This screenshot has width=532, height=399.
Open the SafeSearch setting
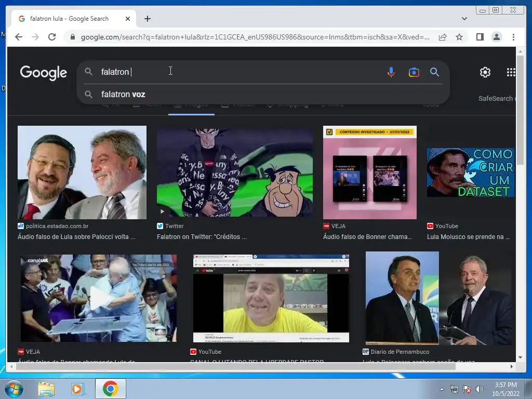pos(497,98)
